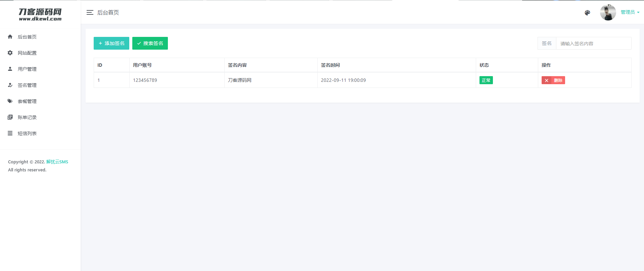Delete the signature row with 删除 button

[x=553, y=80]
